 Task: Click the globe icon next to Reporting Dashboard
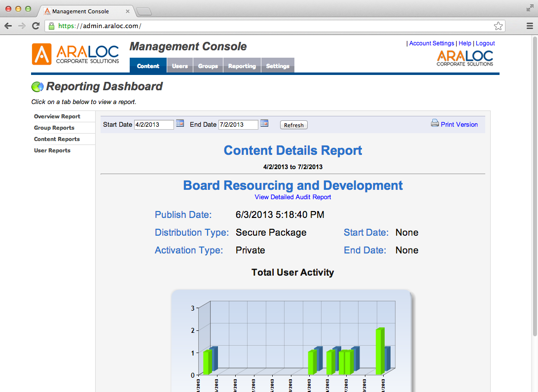click(x=37, y=86)
